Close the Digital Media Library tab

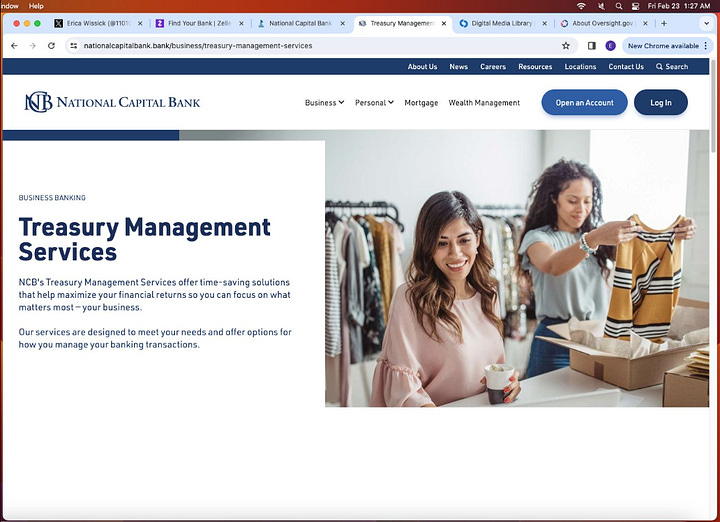coord(545,23)
